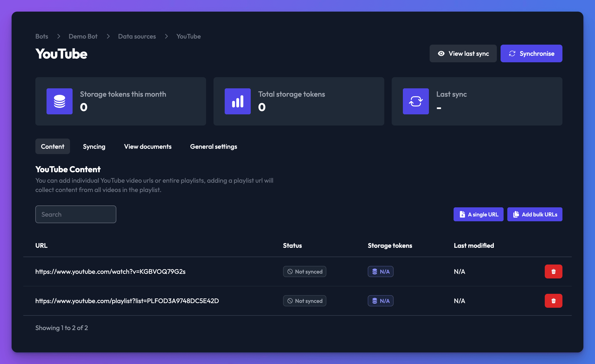Click the URL column header
This screenshot has height=364, width=595.
point(42,245)
